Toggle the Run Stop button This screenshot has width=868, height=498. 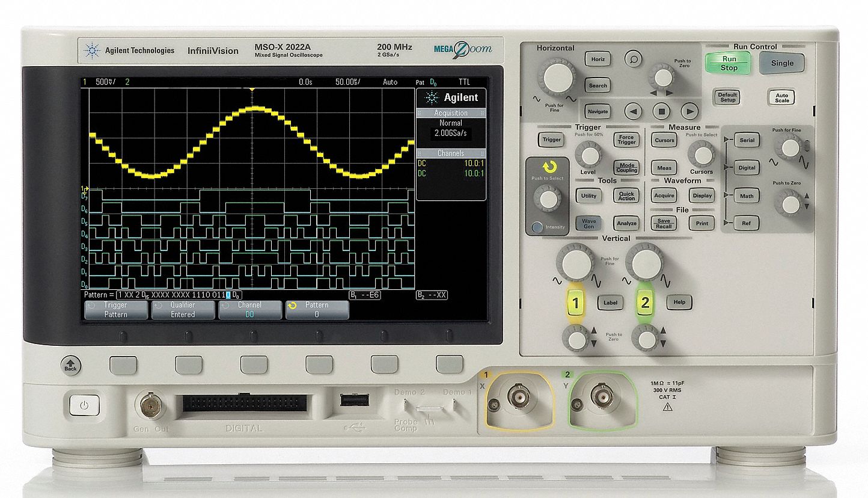point(728,63)
